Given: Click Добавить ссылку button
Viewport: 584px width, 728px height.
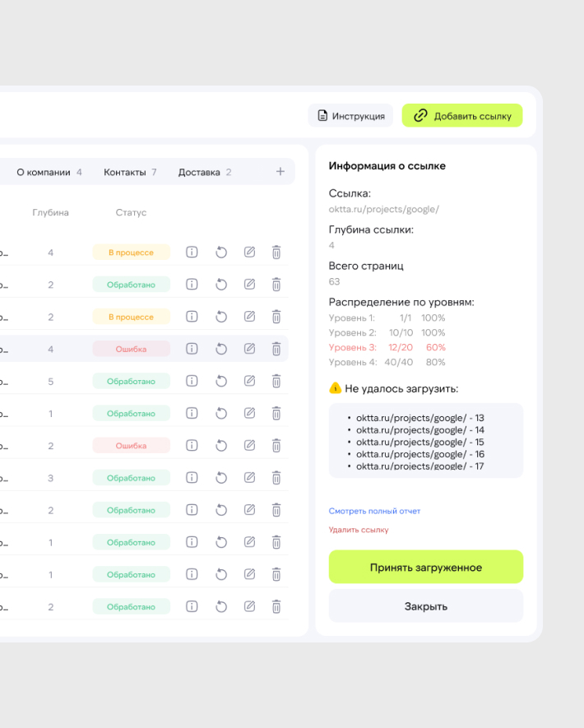Looking at the screenshot, I should pos(461,116).
